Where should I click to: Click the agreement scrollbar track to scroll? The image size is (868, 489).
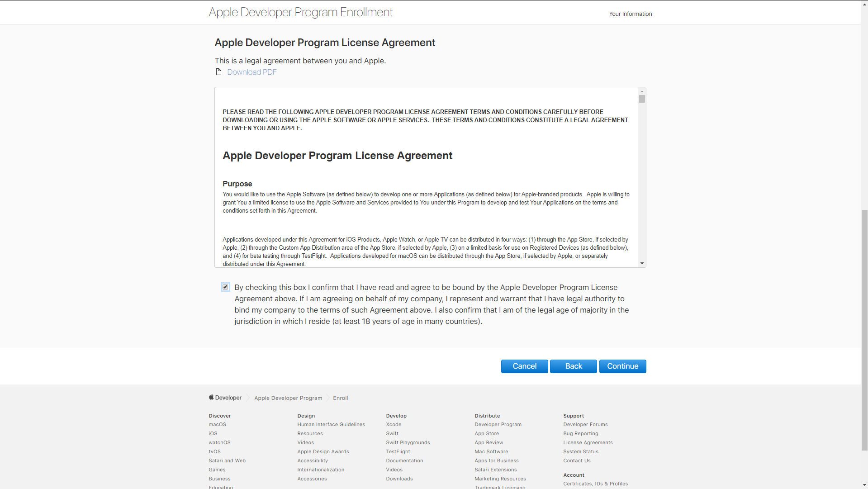coord(641,181)
